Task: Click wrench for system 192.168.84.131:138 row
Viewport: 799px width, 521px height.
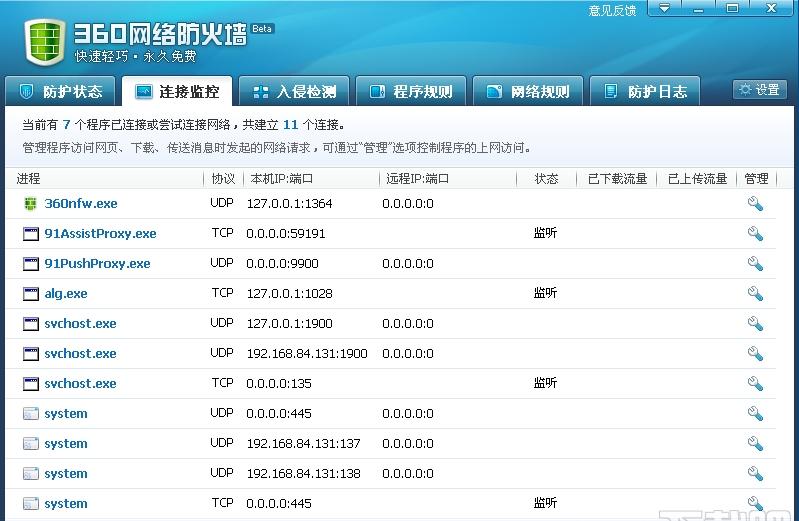Action: 755,474
